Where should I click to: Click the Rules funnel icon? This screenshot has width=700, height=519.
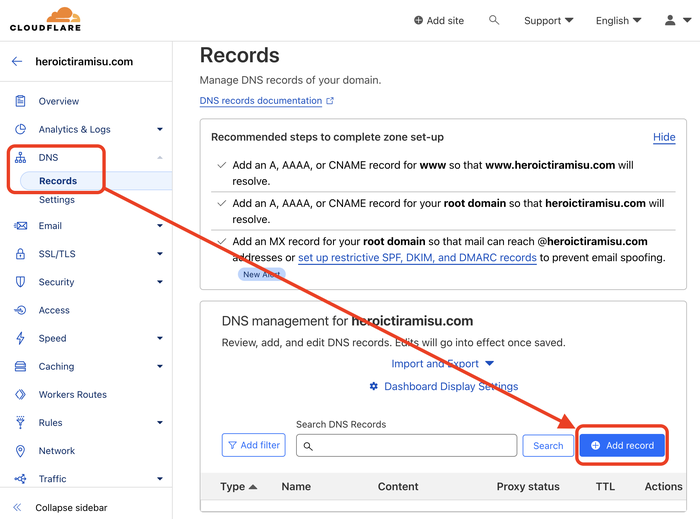[x=20, y=423]
